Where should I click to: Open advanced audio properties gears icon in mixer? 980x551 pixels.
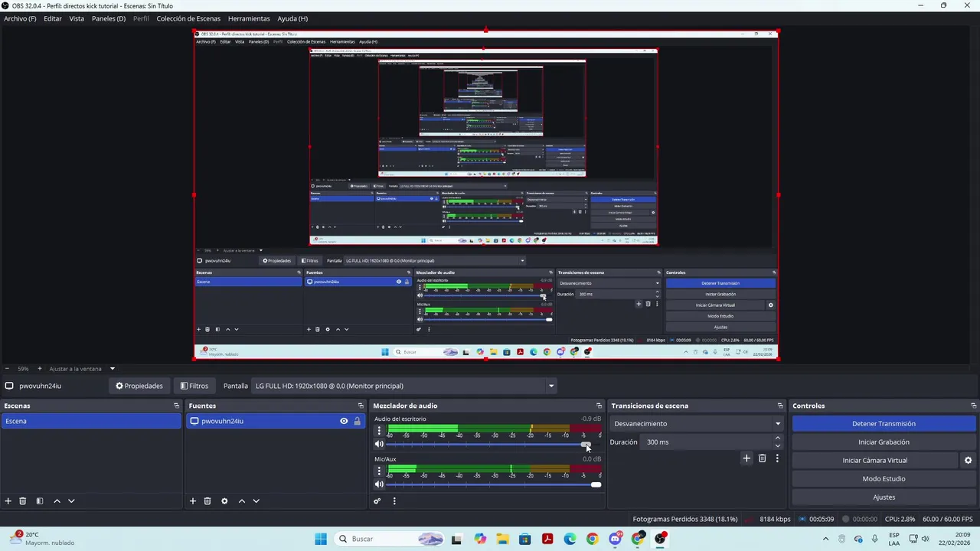pos(377,501)
